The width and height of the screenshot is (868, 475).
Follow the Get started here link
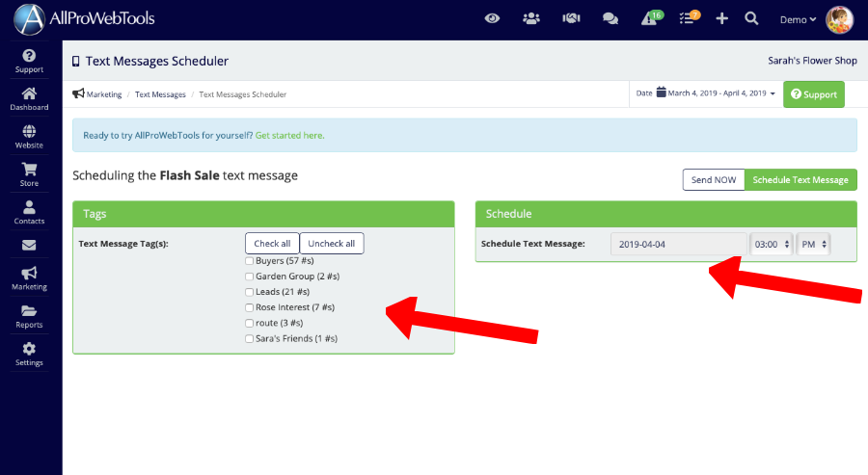[289, 136]
